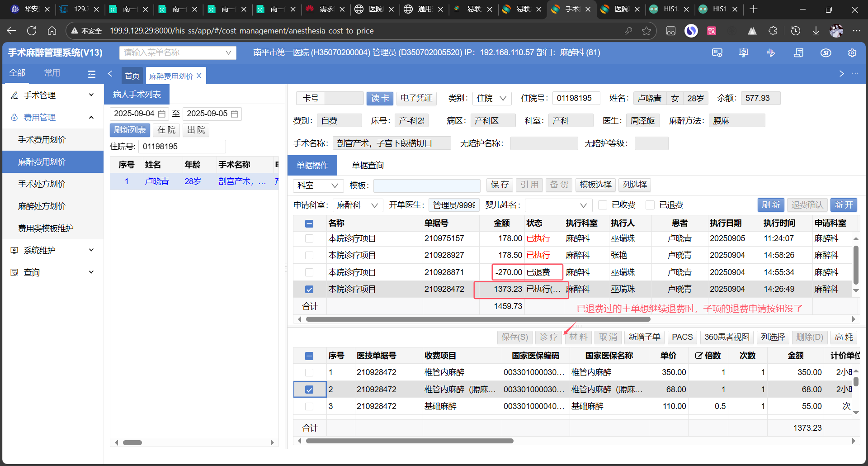This screenshot has width=868, height=466.
Task: Toggle the sidebar menu collapse icon
Action: pos(92,74)
